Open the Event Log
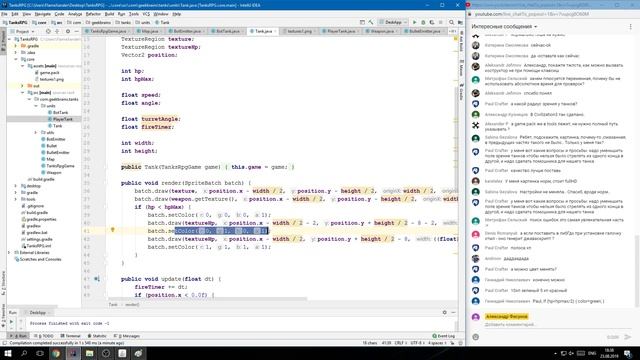 pos(444,336)
